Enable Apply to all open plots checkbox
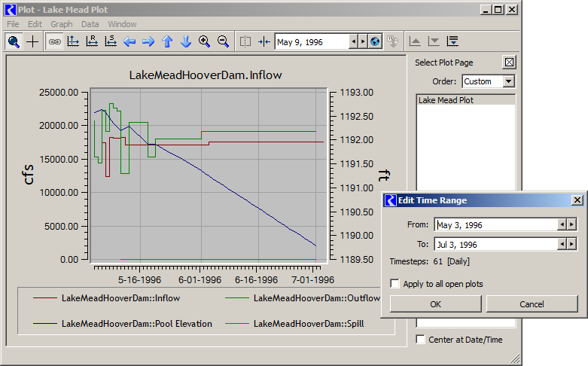This screenshot has width=588, height=366. (395, 283)
